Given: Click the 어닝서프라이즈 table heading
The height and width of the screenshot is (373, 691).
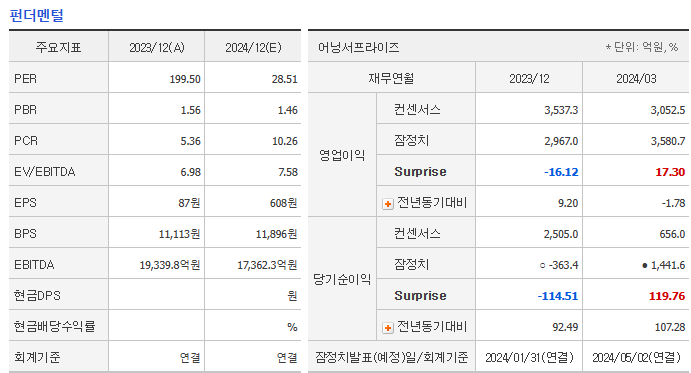Looking at the screenshot, I should (x=359, y=47).
